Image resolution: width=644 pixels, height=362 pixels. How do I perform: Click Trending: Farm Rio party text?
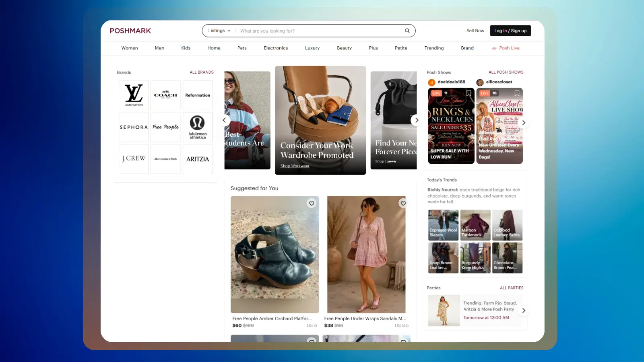490,306
